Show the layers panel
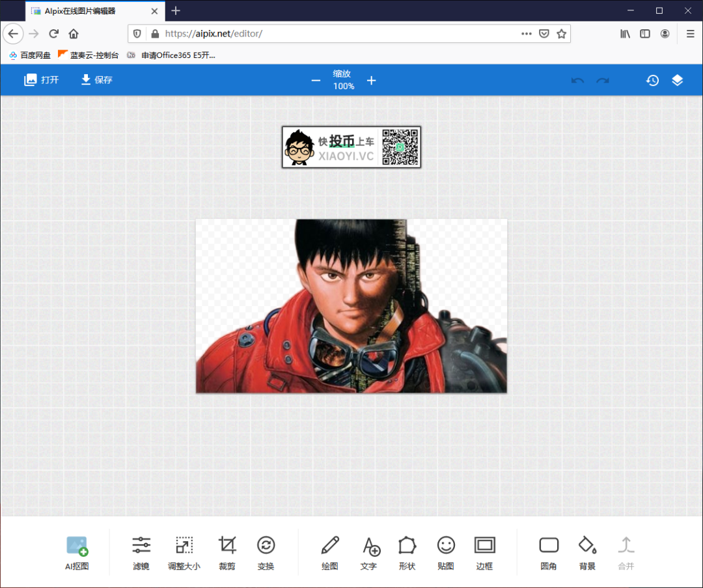 (678, 81)
